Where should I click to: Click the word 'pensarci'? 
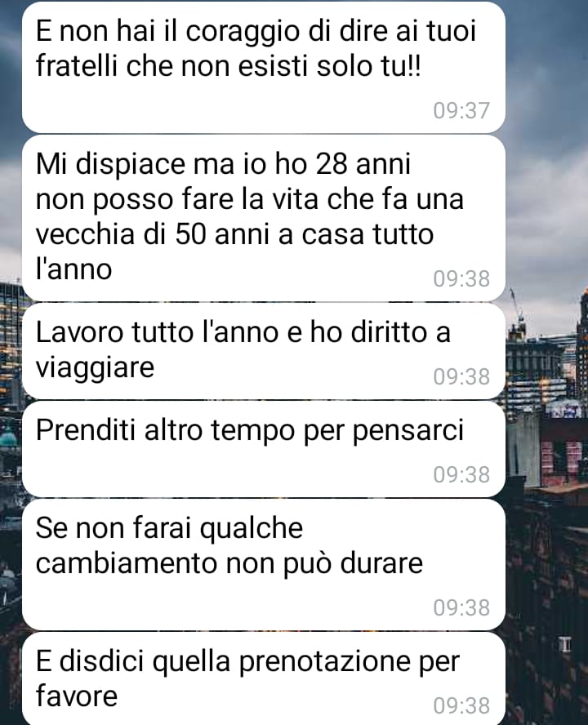408,431
